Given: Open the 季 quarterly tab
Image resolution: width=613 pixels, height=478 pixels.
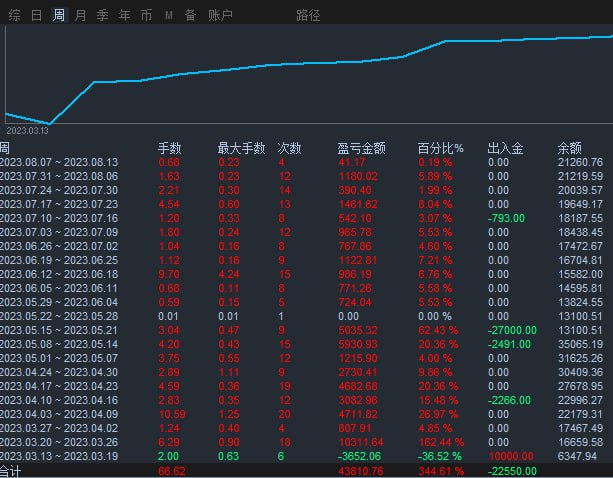Looking at the screenshot, I should pos(102,15).
